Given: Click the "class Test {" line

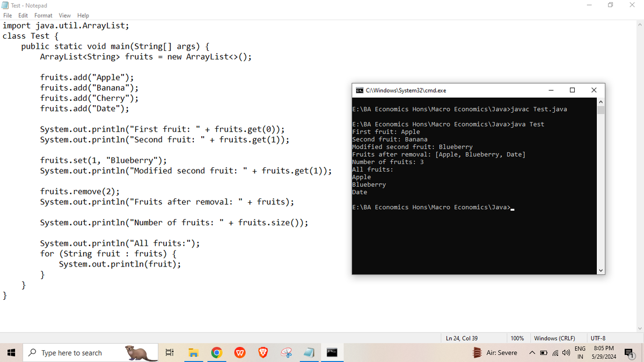Looking at the screenshot, I should tap(31, 36).
